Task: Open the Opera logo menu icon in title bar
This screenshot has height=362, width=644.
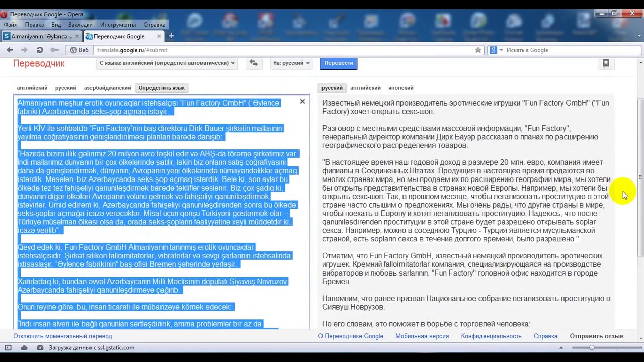Action: [x=4, y=14]
